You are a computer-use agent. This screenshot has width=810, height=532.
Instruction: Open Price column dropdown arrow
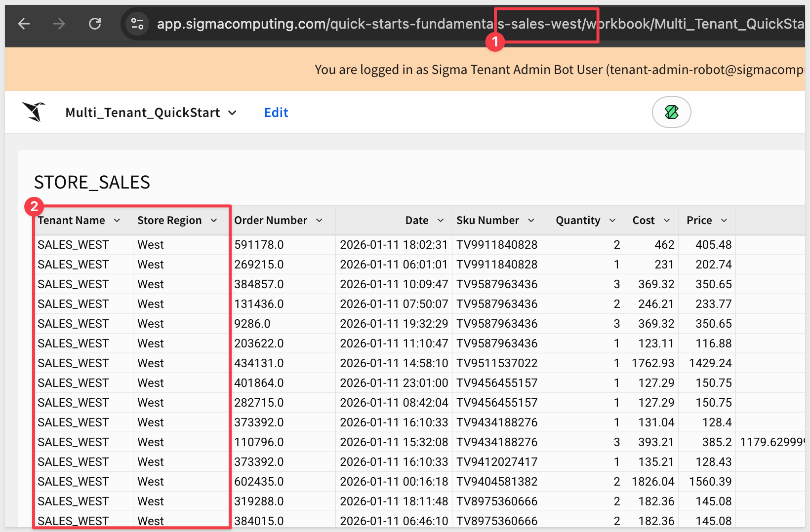coord(724,221)
